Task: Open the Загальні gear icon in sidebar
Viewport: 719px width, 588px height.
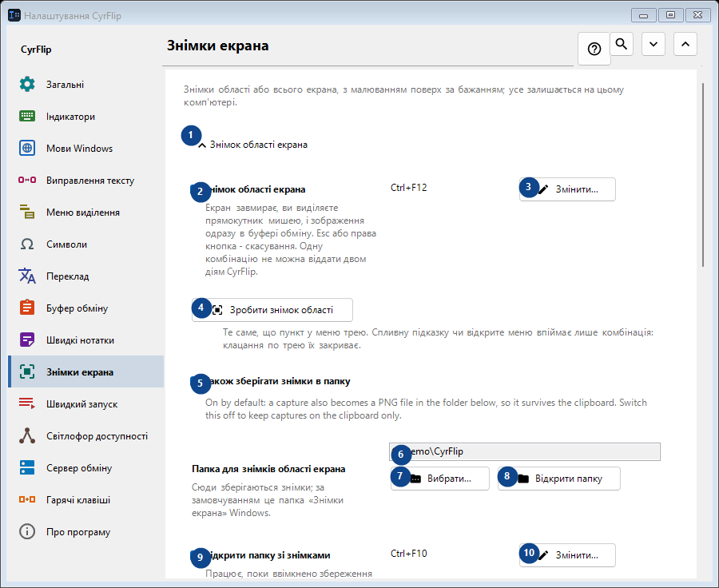Action: click(x=27, y=85)
